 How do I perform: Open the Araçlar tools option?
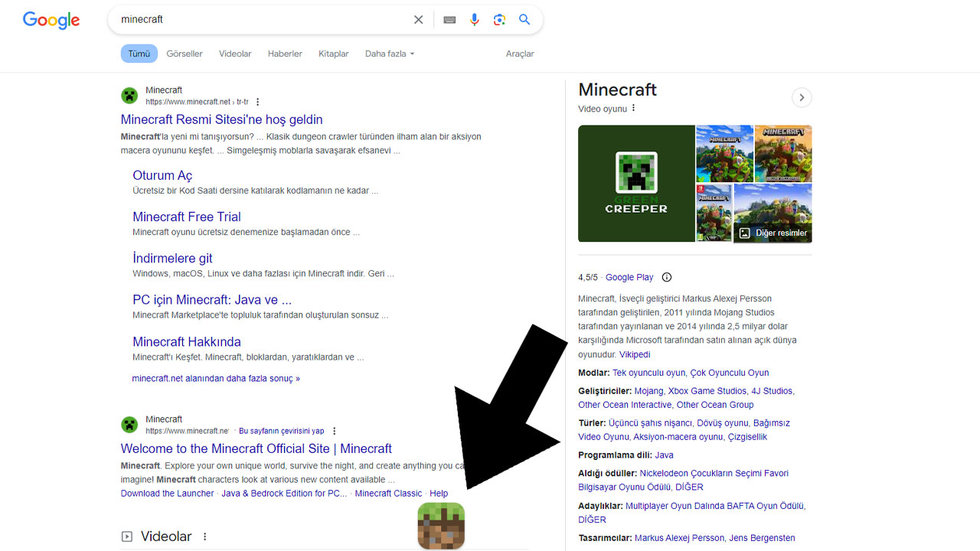[520, 54]
